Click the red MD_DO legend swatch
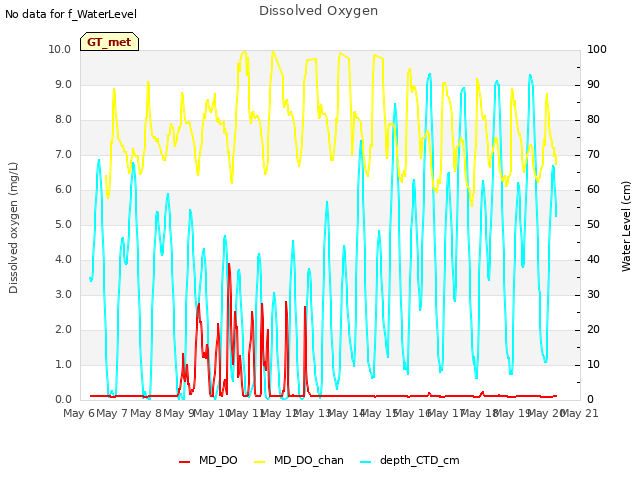640x480 pixels. [184, 462]
